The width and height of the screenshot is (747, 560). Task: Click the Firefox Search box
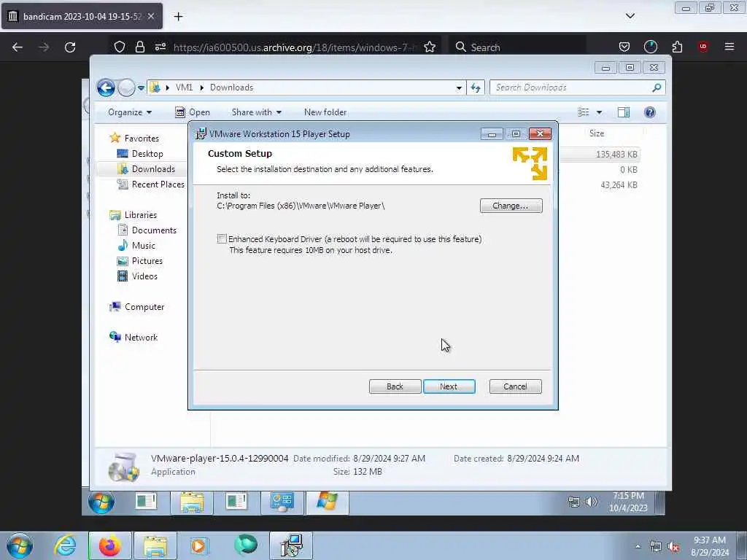[x=517, y=47]
